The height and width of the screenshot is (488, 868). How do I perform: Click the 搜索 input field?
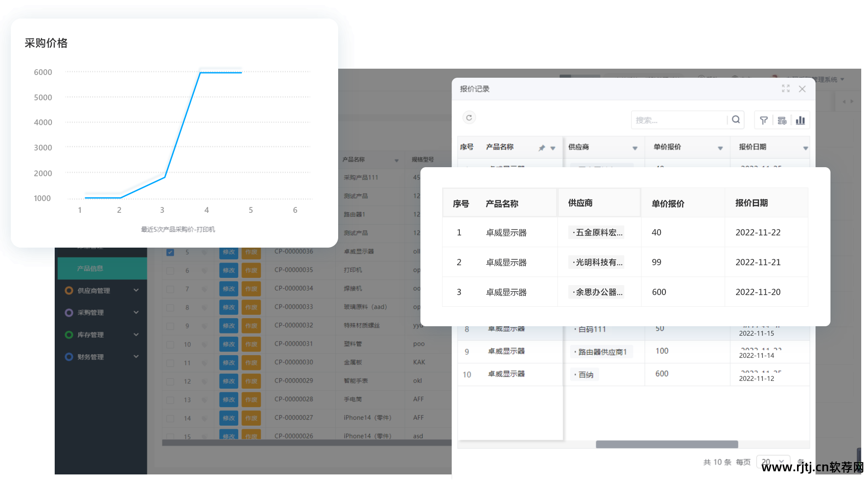point(679,120)
